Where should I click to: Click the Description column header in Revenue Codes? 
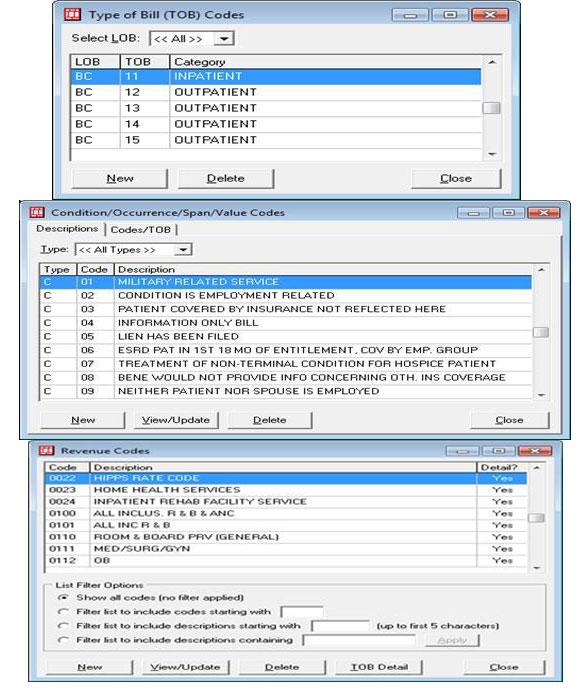click(x=283, y=467)
